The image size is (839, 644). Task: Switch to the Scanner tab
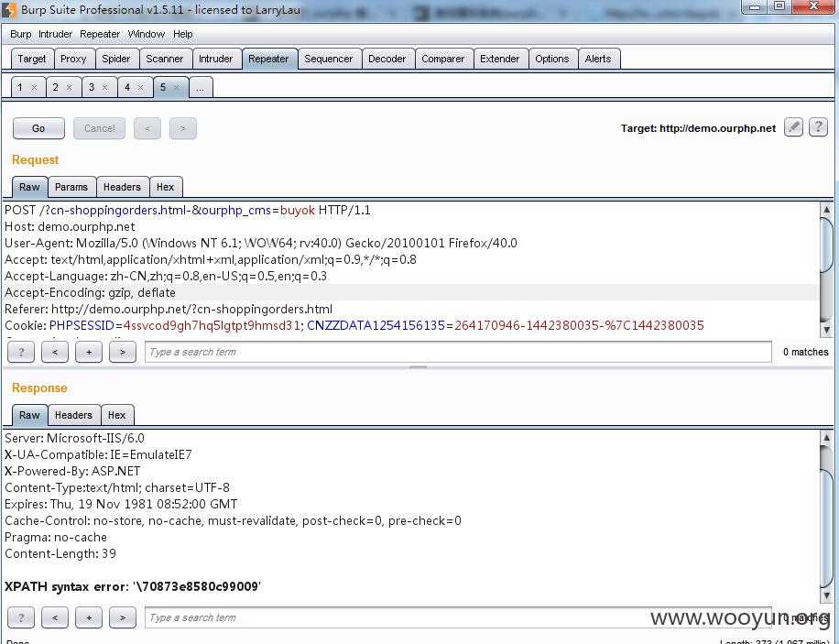[164, 59]
